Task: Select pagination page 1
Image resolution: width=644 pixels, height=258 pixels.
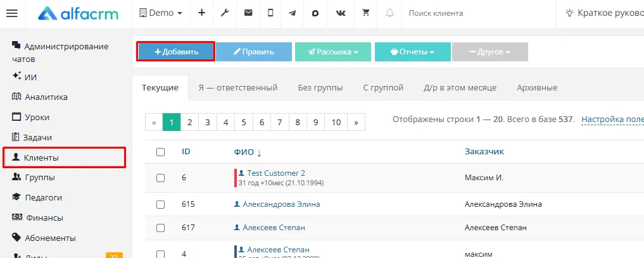Action: click(x=172, y=122)
